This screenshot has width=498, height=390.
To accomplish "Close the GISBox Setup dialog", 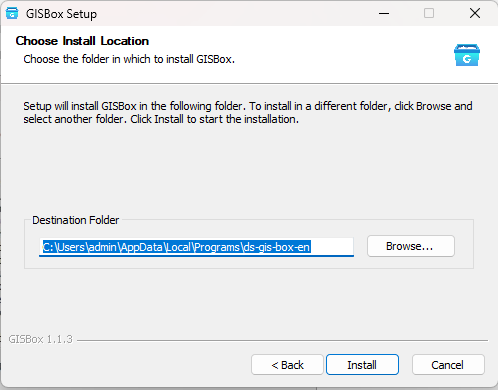I will pos(475,14).
